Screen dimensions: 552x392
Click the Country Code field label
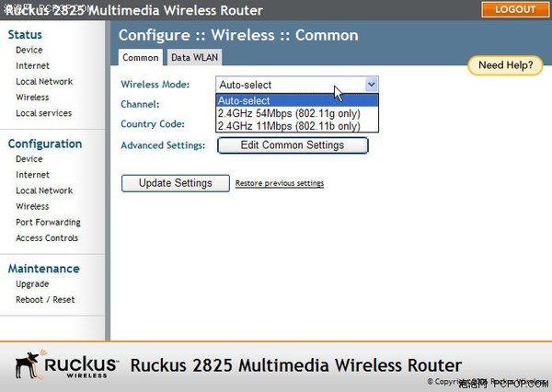(153, 124)
